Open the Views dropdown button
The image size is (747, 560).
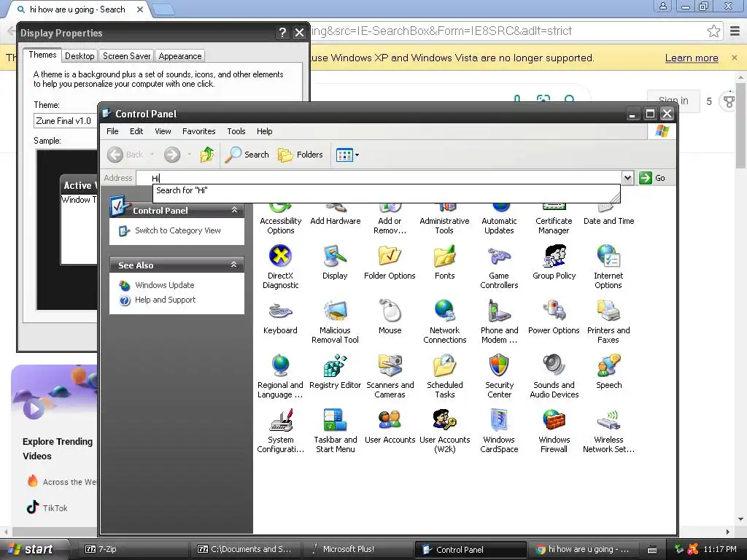(x=347, y=155)
